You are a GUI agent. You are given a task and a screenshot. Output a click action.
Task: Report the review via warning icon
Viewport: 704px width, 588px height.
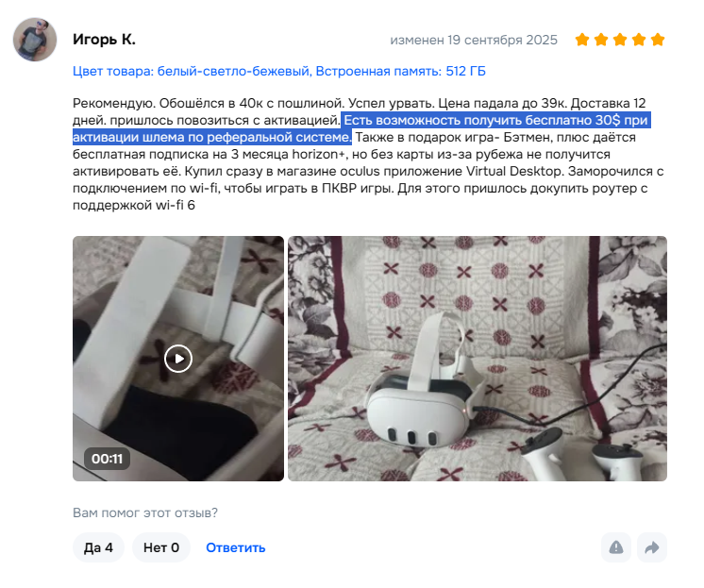(x=616, y=547)
